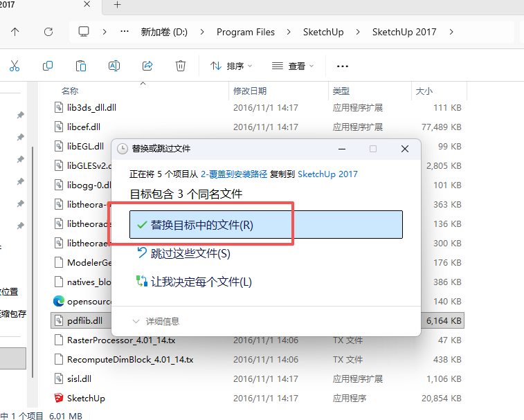The width and height of the screenshot is (524, 420).
Task: Select file libcef.dll
Action: coord(84,127)
